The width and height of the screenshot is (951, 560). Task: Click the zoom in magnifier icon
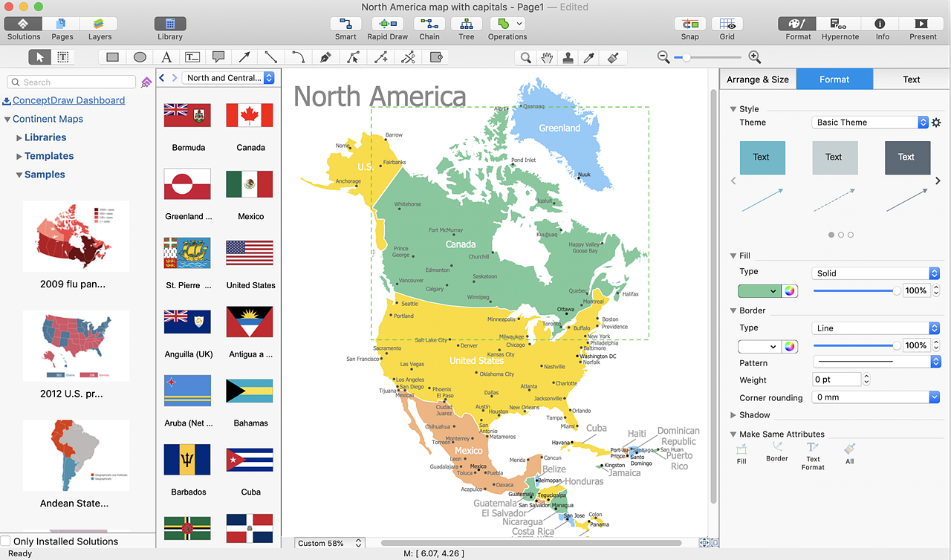pyautogui.click(x=754, y=57)
